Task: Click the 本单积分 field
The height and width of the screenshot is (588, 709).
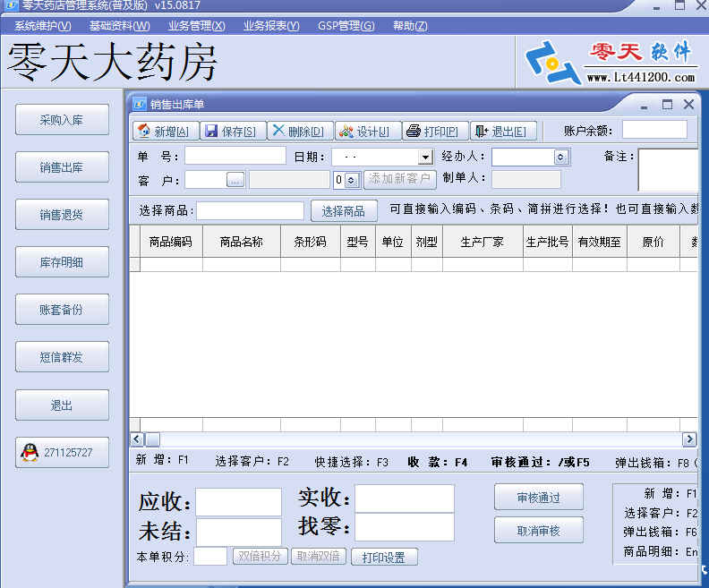Action: pyautogui.click(x=210, y=557)
